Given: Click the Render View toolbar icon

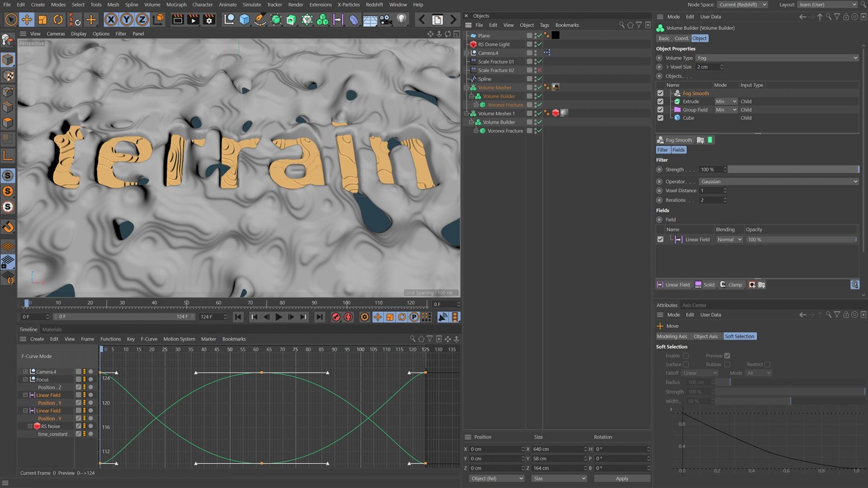Looking at the screenshot, I should tap(177, 20).
